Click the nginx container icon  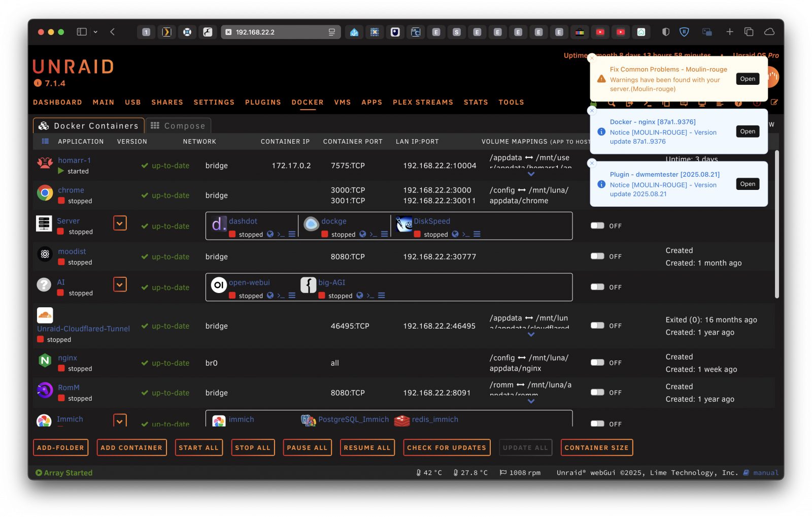coord(45,361)
